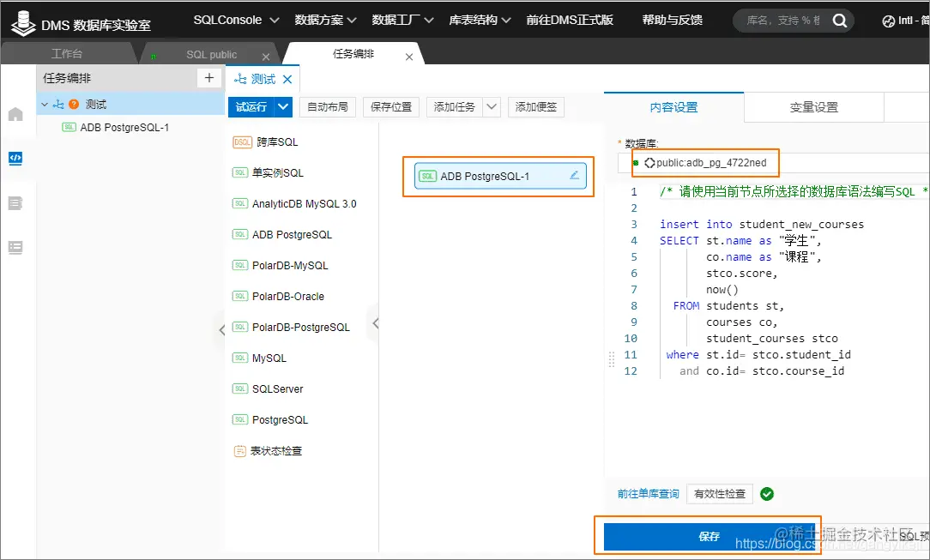Image resolution: width=930 pixels, height=560 pixels.
Task: Select PostgreSQL node type
Action: point(270,419)
